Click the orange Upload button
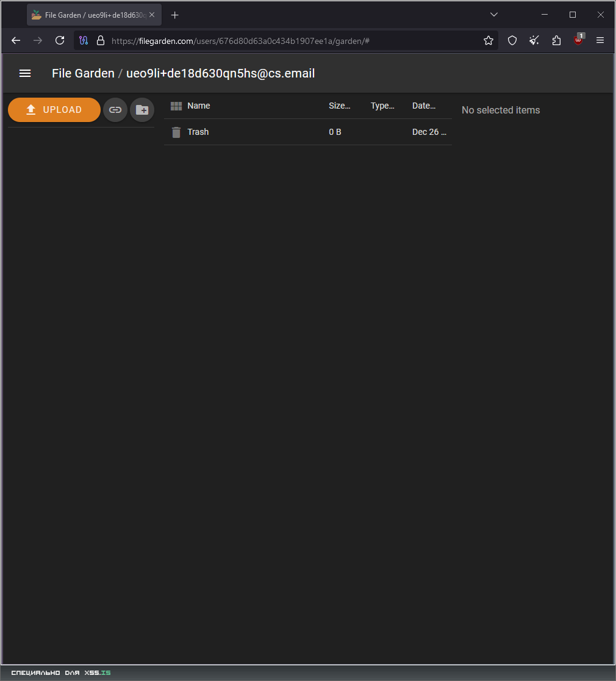 [x=54, y=110]
